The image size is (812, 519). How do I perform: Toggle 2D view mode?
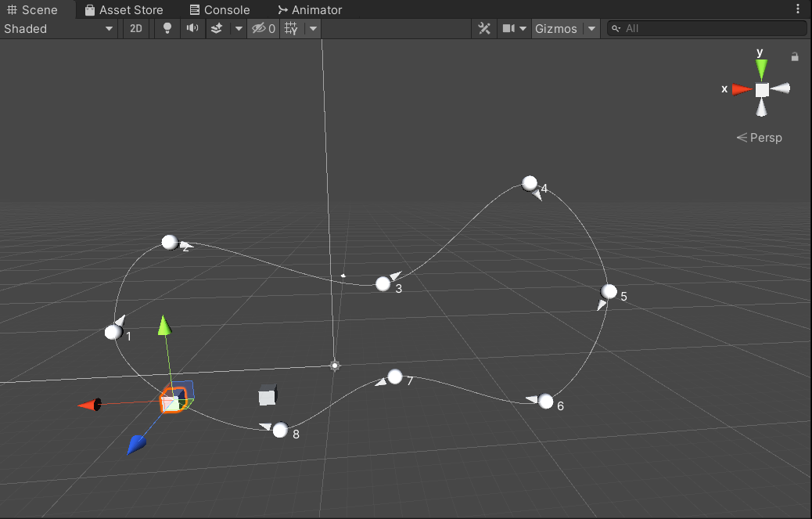(135, 28)
